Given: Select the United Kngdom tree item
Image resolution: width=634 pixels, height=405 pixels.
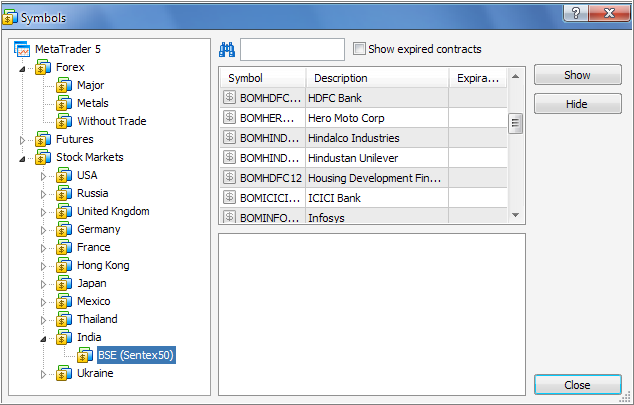Looking at the screenshot, I should [x=113, y=211].
